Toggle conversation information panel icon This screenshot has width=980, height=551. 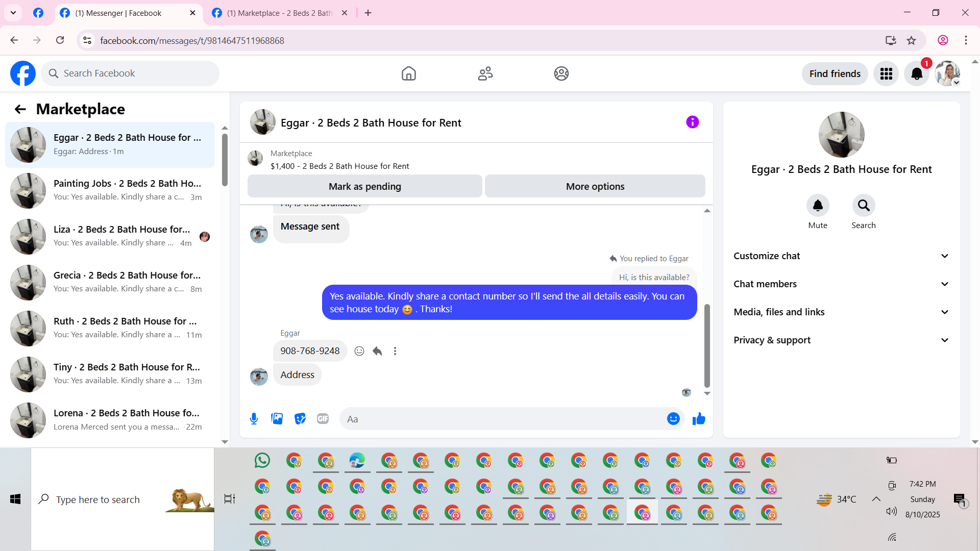692,122
